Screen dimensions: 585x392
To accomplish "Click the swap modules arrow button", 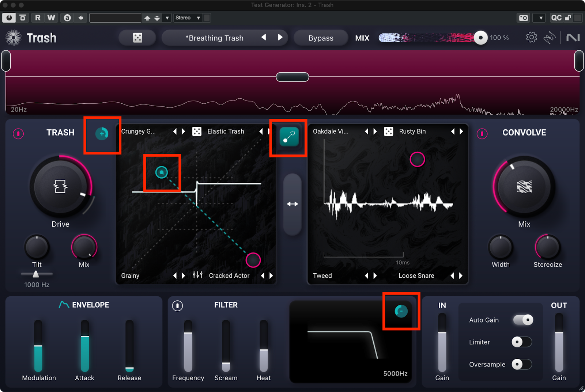I will pos(292,204).
